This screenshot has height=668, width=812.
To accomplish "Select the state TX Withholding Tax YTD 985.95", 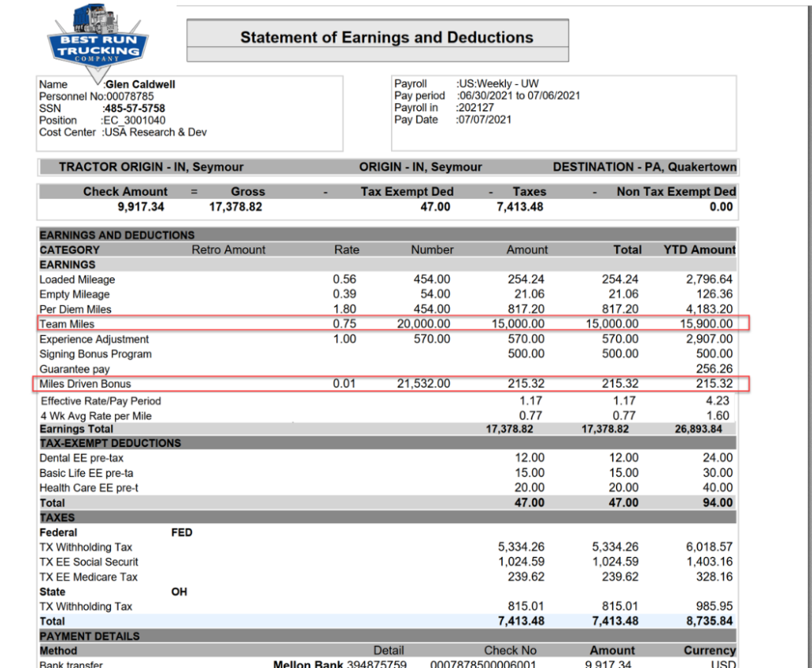I will pyautogui.click(x=714, y=606).
